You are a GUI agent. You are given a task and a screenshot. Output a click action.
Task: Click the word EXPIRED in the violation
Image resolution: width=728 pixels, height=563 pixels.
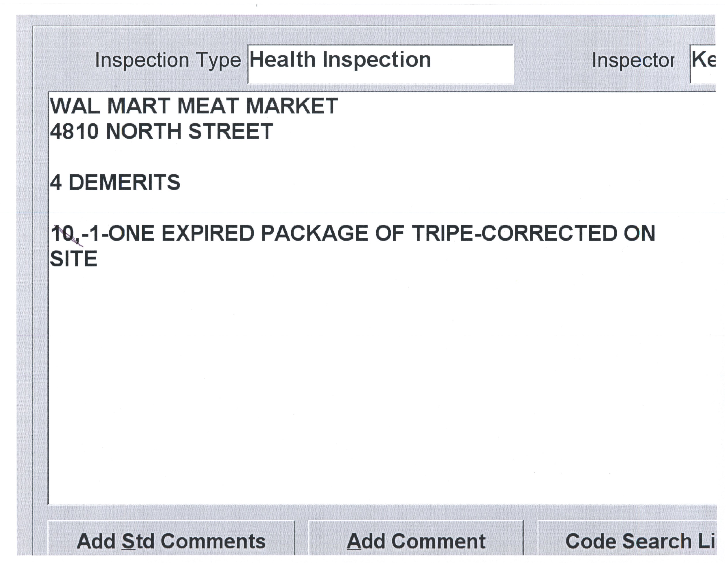208,233
